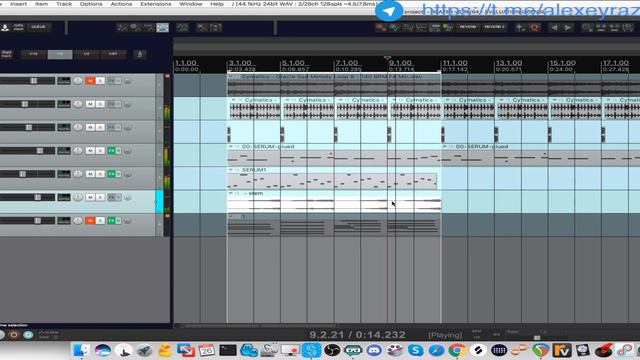The height and width of the screenshot is (360, 640).
Task: Open the Window menu
Action: 191,4
